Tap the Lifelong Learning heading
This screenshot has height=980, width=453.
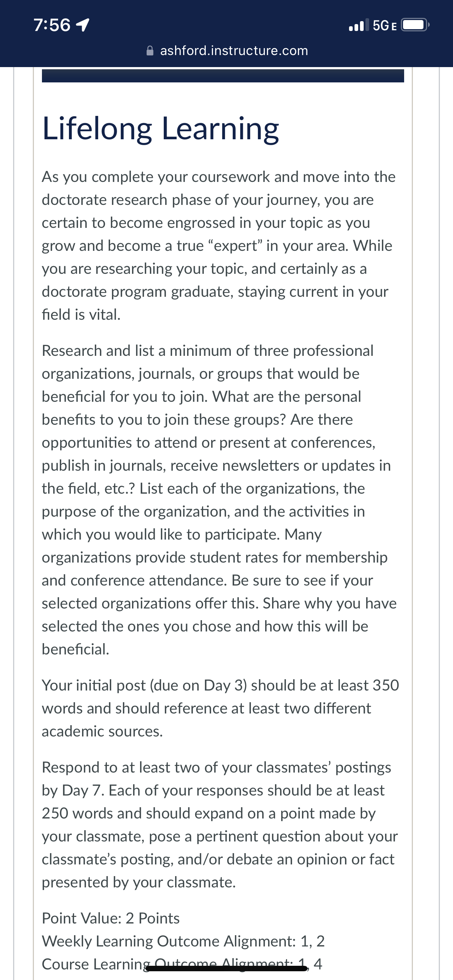[x=160, y=129]
